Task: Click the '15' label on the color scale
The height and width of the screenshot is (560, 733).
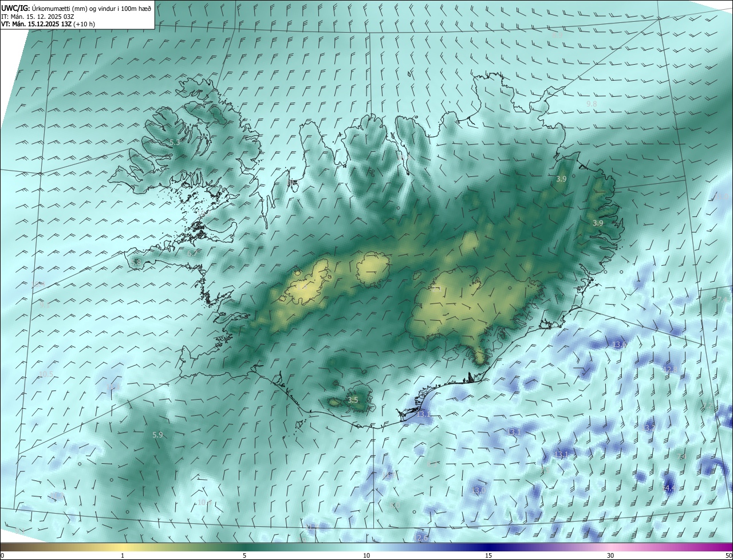Action: coord(488,556)
